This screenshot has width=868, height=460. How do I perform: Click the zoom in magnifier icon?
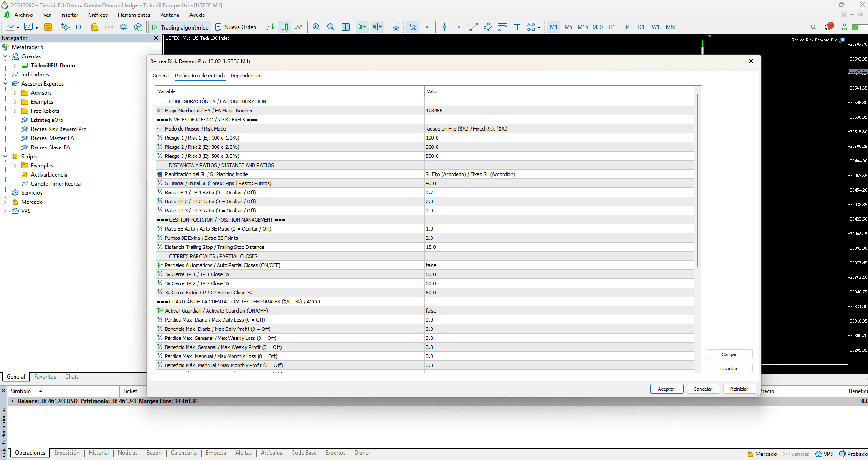(x=316, y=27)
